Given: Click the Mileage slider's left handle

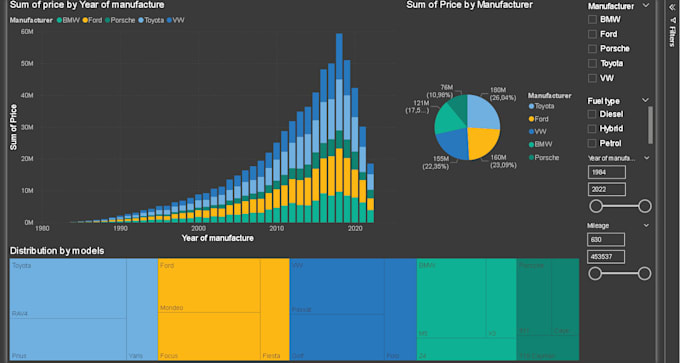Looking at the screenshot, I should 595,274.
